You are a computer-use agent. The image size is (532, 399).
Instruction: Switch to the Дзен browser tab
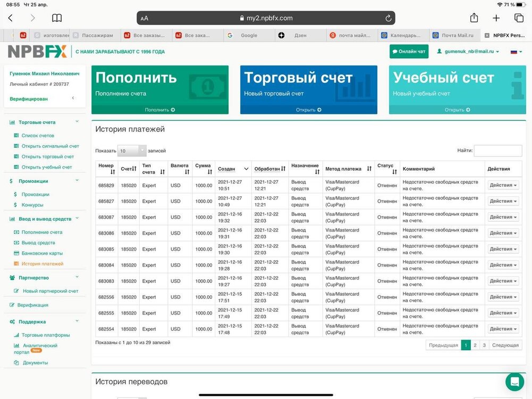[x=300, y=35]
